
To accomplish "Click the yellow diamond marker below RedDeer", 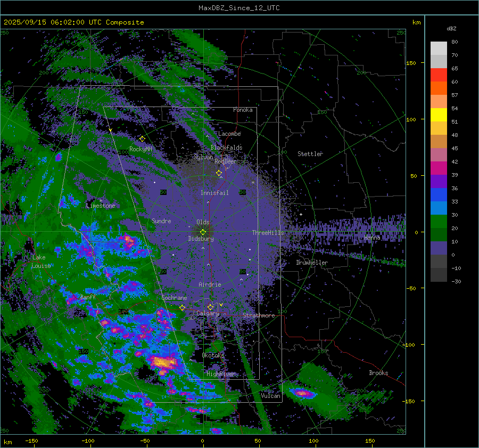I will [x=219, y=173].
